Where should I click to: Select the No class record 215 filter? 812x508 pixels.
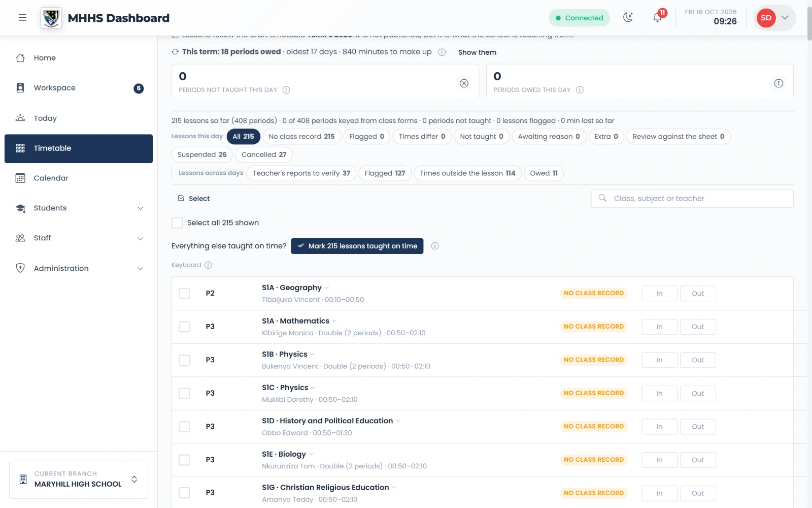(301, 137)
